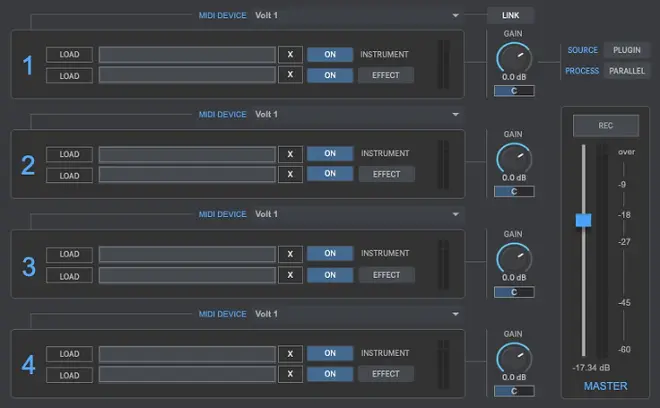Click channel 4 GAIN knob

click(514, 358)
